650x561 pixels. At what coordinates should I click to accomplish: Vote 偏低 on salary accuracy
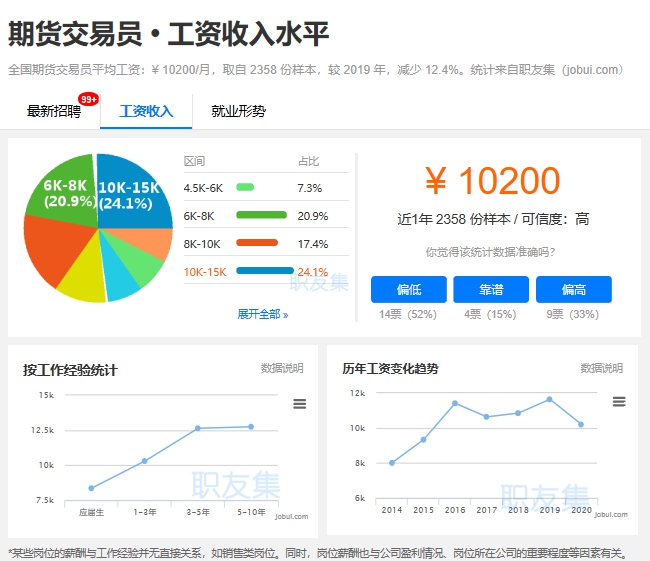[408, 290]
